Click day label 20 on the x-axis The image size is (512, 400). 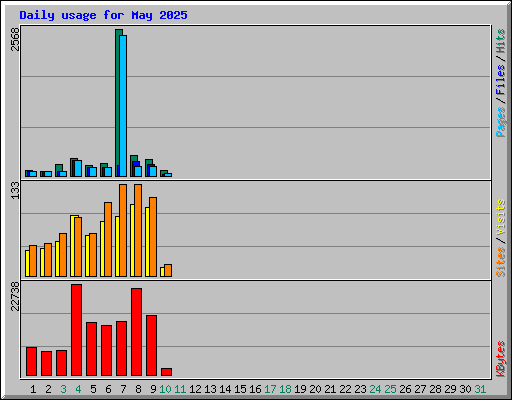click(315, 389)
